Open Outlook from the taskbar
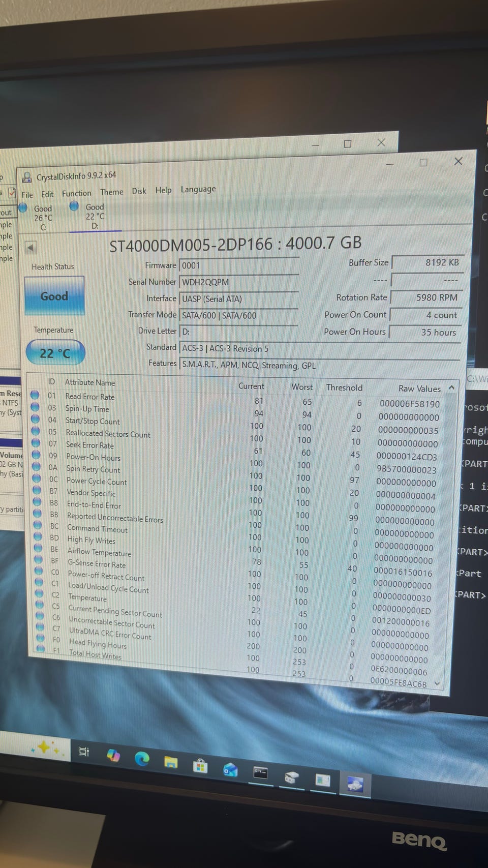This screenshot has width=488, height=868. pos(230,770)
